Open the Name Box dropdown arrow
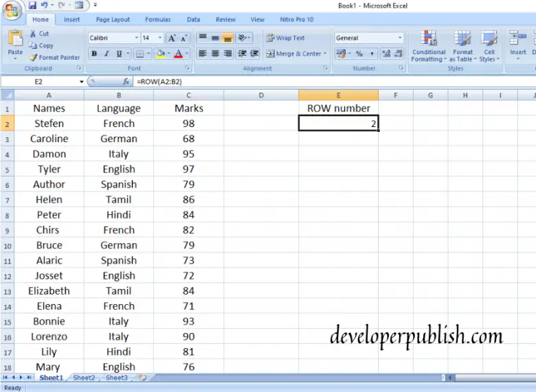 (x=81, y=82)
